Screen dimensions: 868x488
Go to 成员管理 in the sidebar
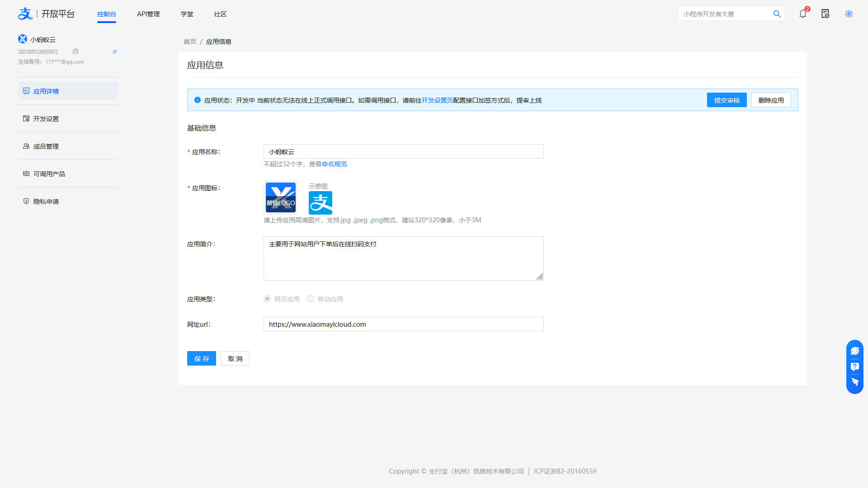[x=46, y=146]
